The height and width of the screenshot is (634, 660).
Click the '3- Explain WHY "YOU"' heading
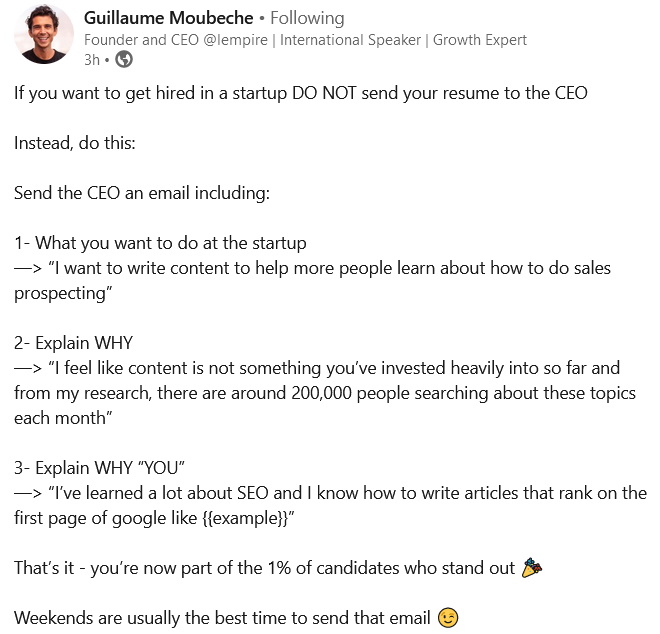pos(99,468)
